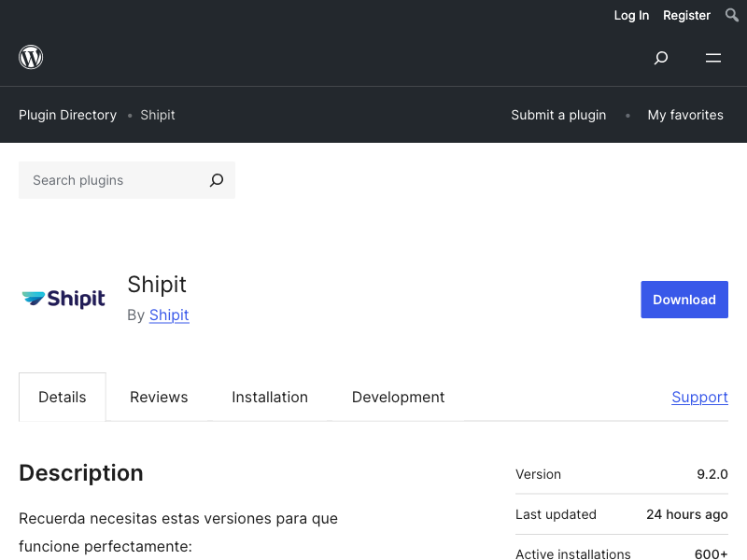This screenshot has width=747, height=560.
Task: Download the Shipit plugin
Action: pos(684,300)
